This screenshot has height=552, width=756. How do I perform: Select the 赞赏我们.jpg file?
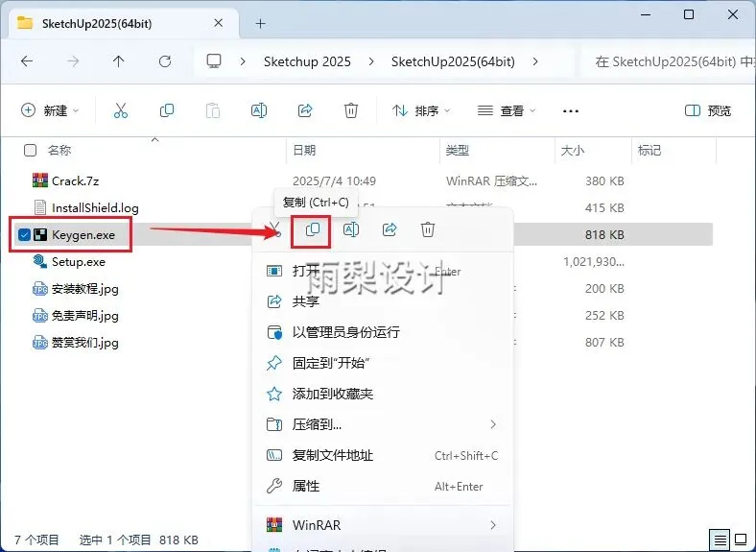84,343
